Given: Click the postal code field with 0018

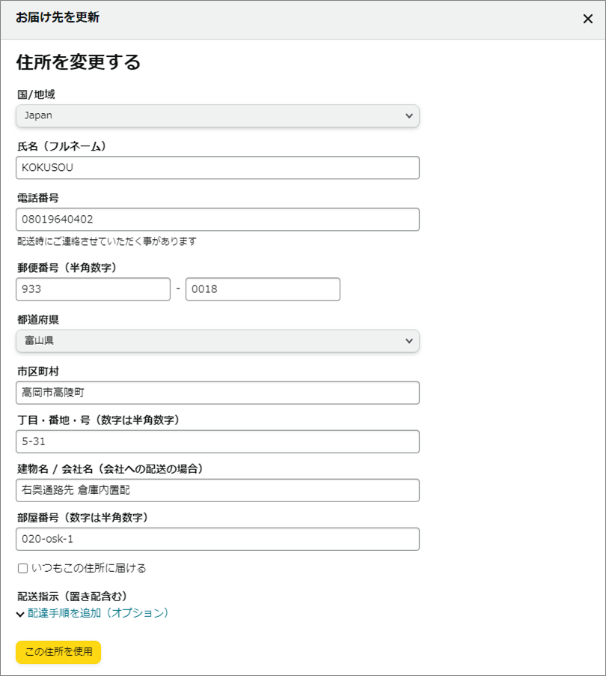Looking at the screenshot, I should pos(262,289).
